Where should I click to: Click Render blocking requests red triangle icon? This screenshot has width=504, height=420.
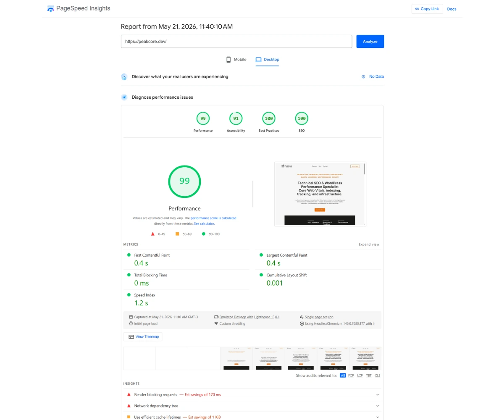[129, 395]
